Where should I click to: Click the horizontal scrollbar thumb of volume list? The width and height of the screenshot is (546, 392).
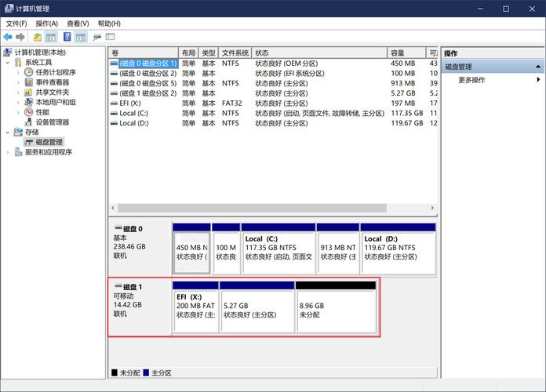[252, 208]
